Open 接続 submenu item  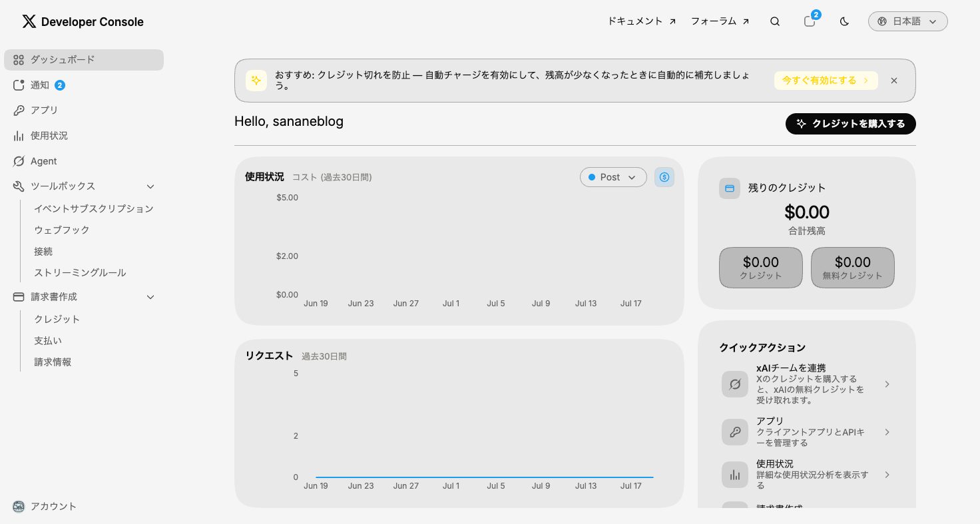coord(43,252)
